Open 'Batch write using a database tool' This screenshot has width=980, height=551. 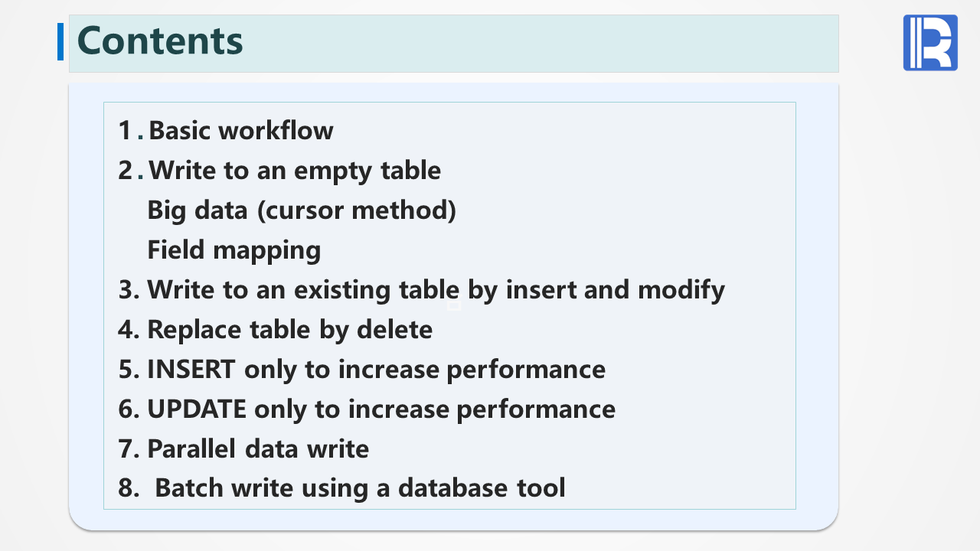pos(360,487)
